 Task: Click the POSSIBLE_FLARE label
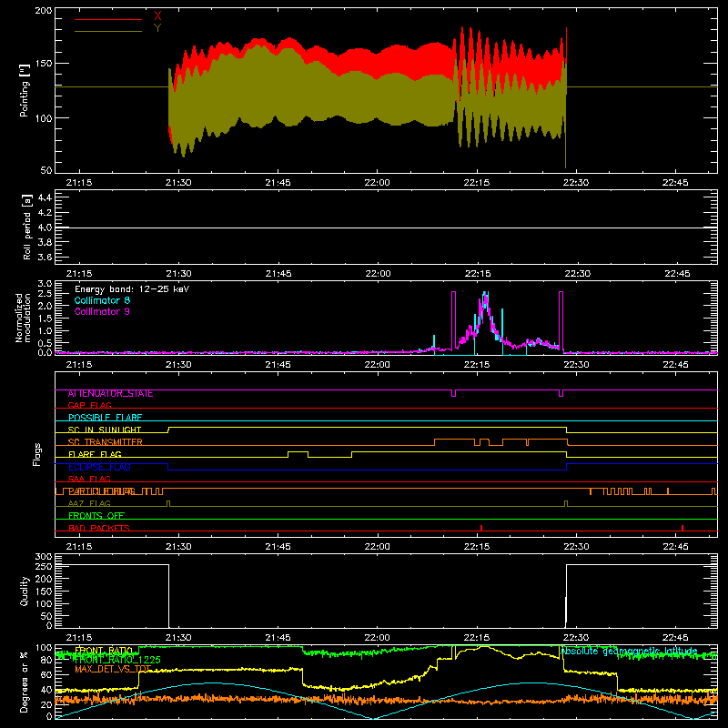[105, 418]
